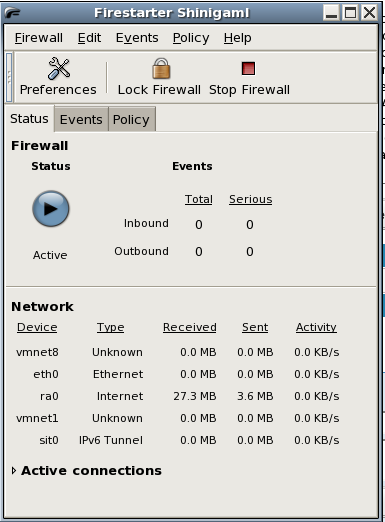Select the Status tab

(29, 119)
